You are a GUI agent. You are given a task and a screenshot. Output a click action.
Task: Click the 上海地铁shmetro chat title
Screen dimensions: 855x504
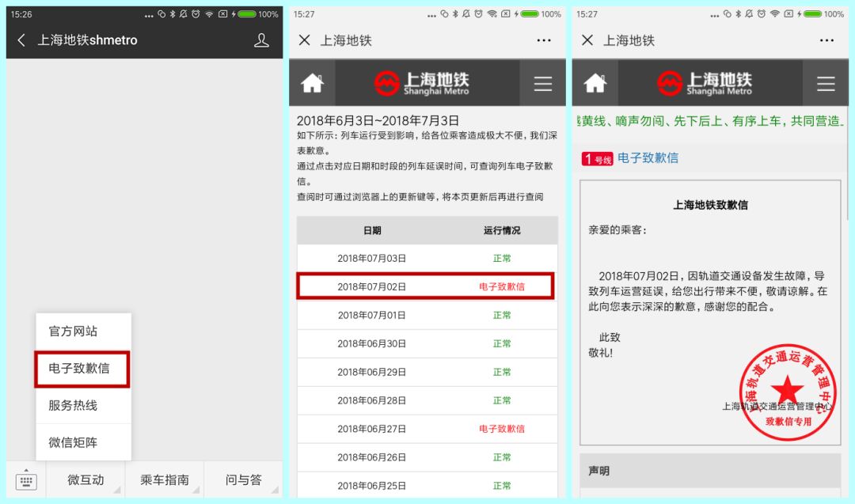(87, 40)
